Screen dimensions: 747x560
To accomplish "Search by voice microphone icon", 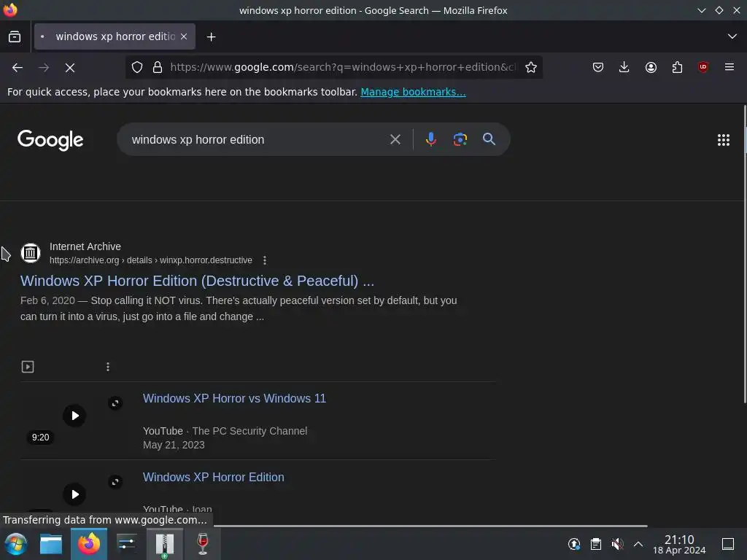I will pyautogui.click(x=430, y=139).
